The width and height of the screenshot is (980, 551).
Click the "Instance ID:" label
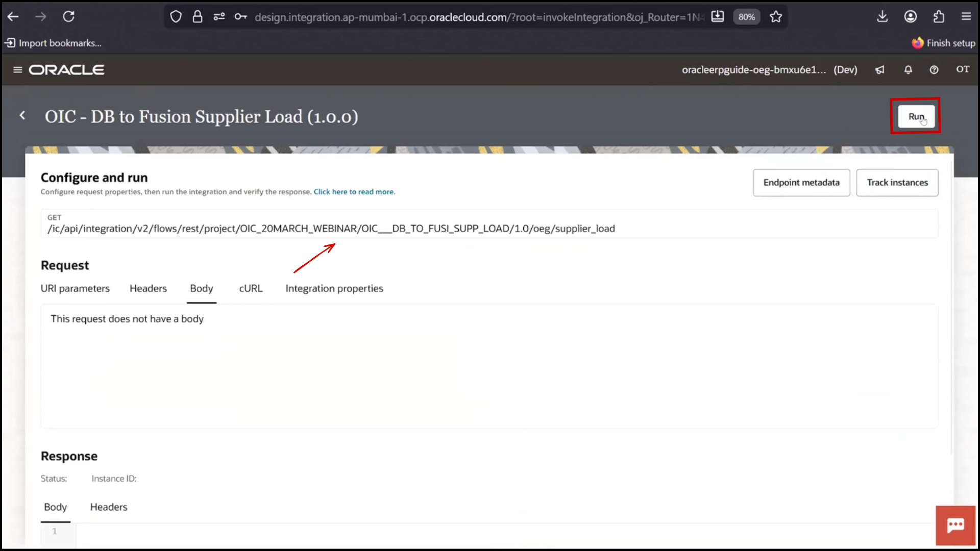pos(114,479)
